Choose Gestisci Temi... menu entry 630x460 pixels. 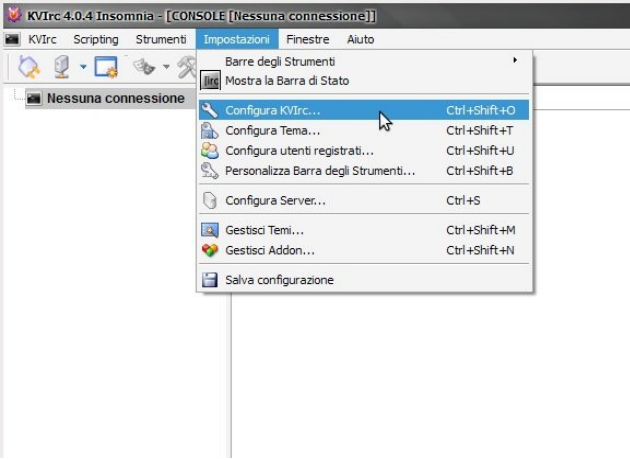364,230
